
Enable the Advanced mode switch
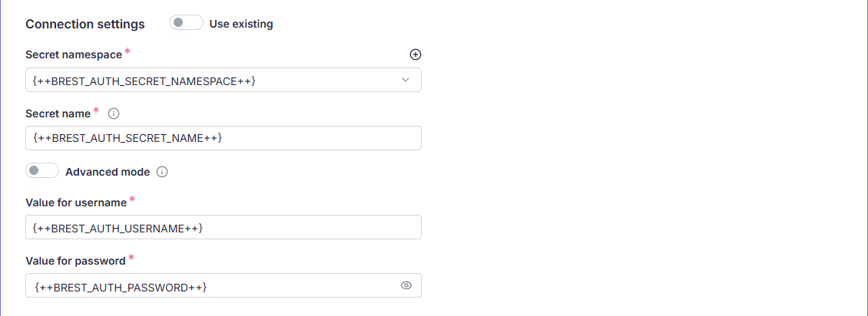point(42,171)
